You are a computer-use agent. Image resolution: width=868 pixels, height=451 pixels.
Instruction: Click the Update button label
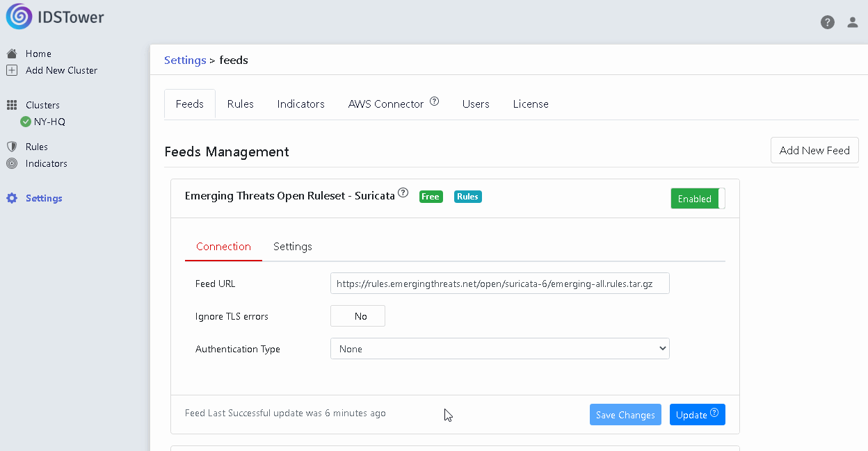pyautogui.click(x=691, y=415)
